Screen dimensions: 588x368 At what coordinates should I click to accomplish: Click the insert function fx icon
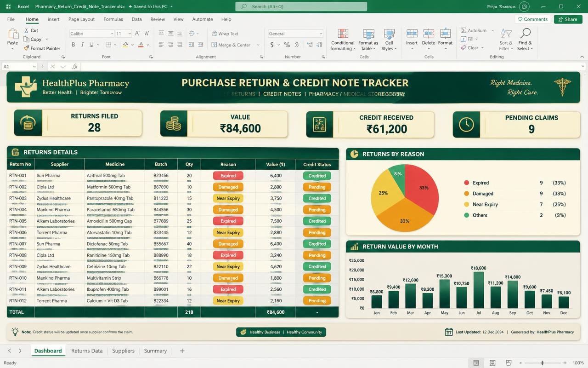75,67
